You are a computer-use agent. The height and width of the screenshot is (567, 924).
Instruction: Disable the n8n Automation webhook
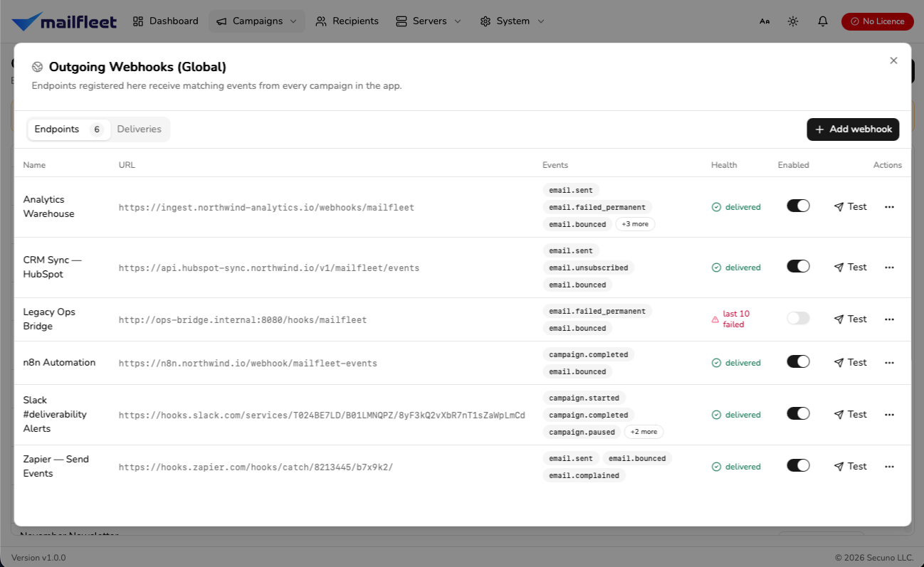[x=798, y=361]
